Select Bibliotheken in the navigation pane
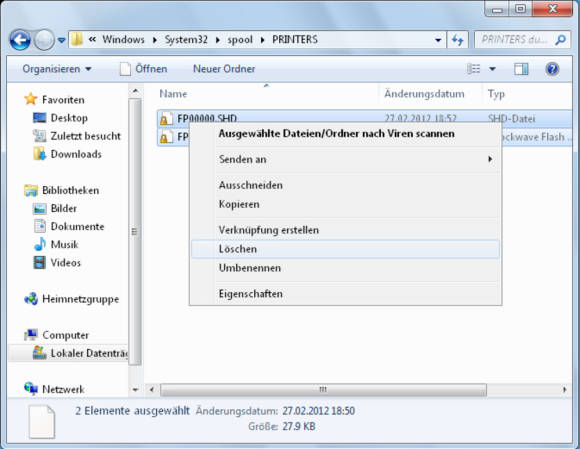The image size is (580, 449). tap(70, 190)
